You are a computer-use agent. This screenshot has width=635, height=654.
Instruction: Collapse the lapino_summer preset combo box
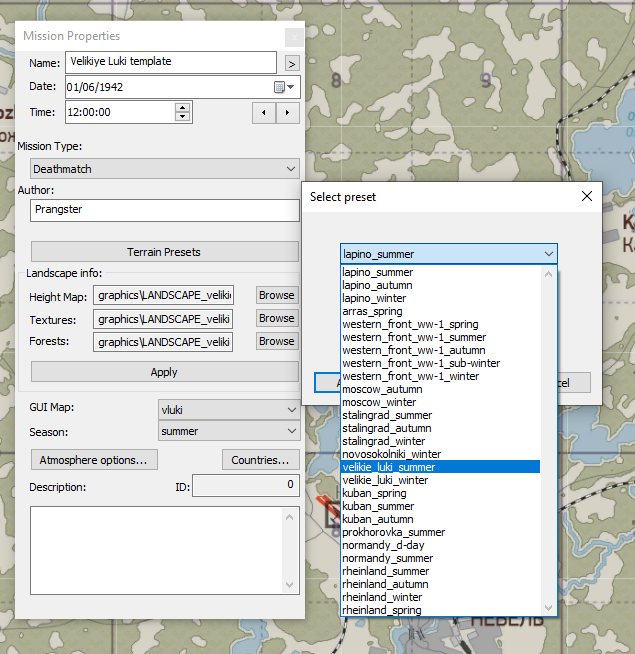(548, 254)
